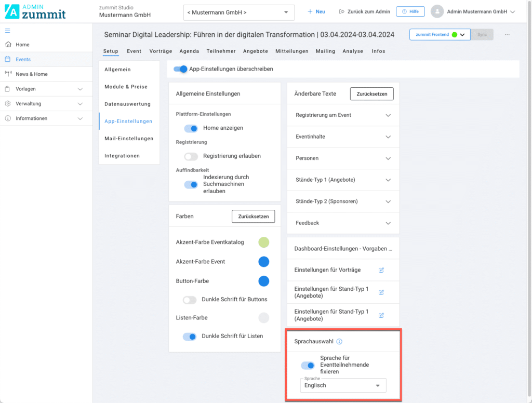The image size is (532, 403).
Task: Select Mail-Einstellungen in the setup menu
Action: click(x=129, y=139)
